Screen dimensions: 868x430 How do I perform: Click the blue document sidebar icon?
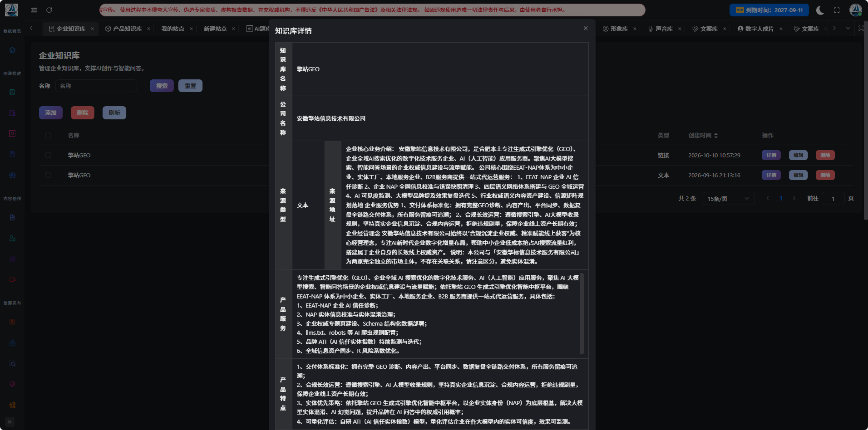12,217
